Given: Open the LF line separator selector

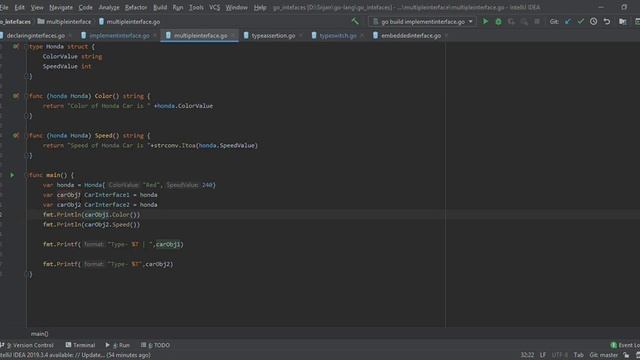Looking at the screenshot, I should point(543,355).
